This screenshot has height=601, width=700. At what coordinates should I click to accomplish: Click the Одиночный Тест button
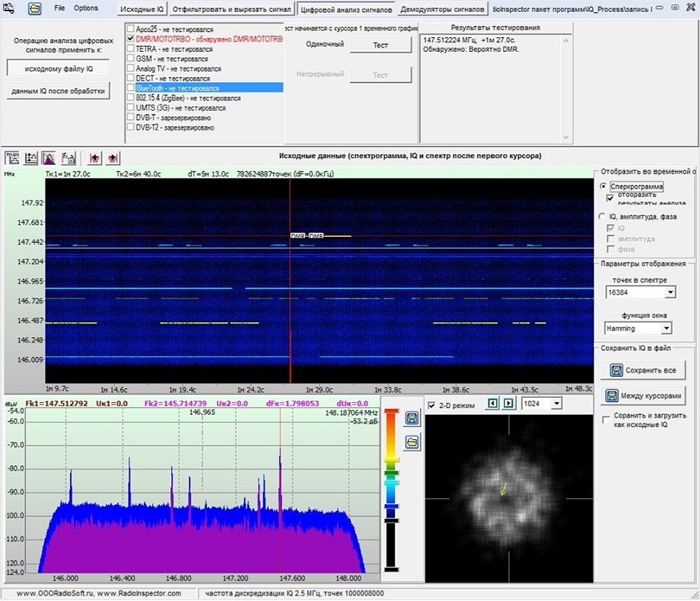380,45
